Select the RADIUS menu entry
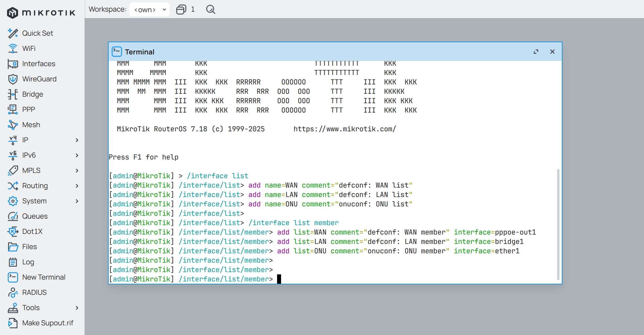Image resolution: width=644 pixels, height=335 pixels. click(x=34, y=292)
